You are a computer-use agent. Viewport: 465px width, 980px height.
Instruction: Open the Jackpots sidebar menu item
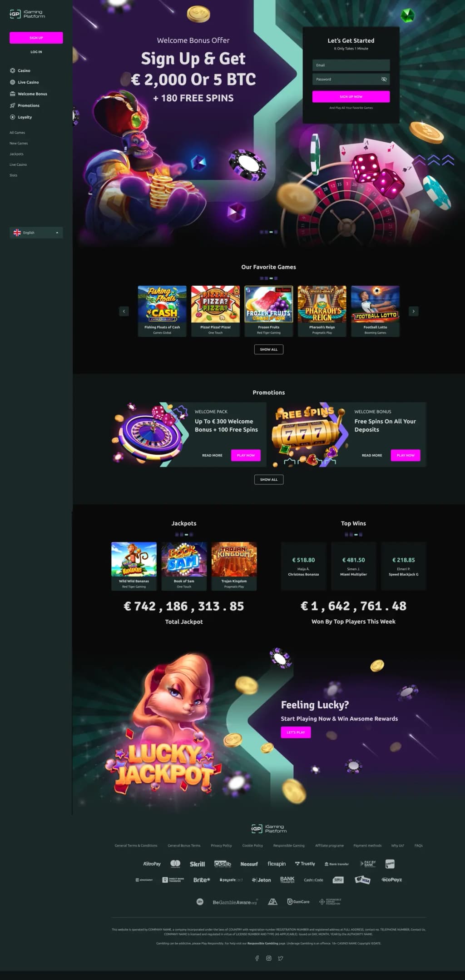[16, 154]
